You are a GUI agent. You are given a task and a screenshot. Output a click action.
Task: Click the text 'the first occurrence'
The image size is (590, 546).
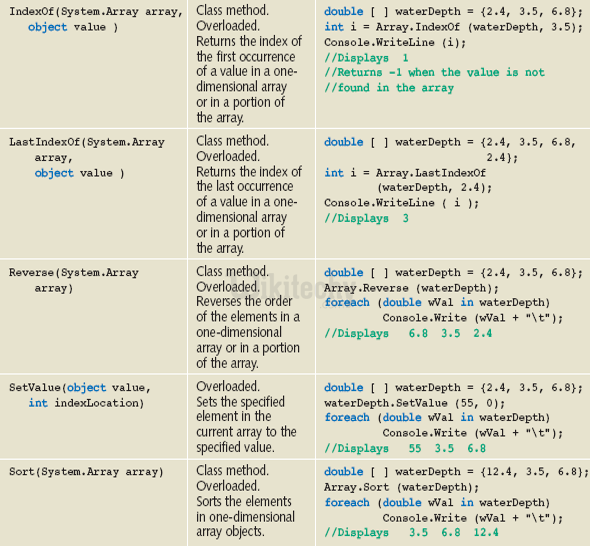click(246, 56)
